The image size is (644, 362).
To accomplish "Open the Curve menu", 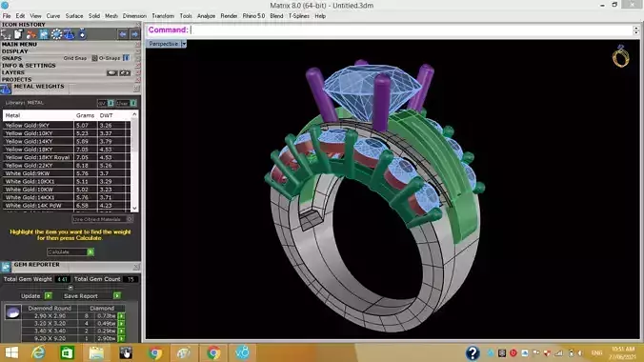I will 53,16.
